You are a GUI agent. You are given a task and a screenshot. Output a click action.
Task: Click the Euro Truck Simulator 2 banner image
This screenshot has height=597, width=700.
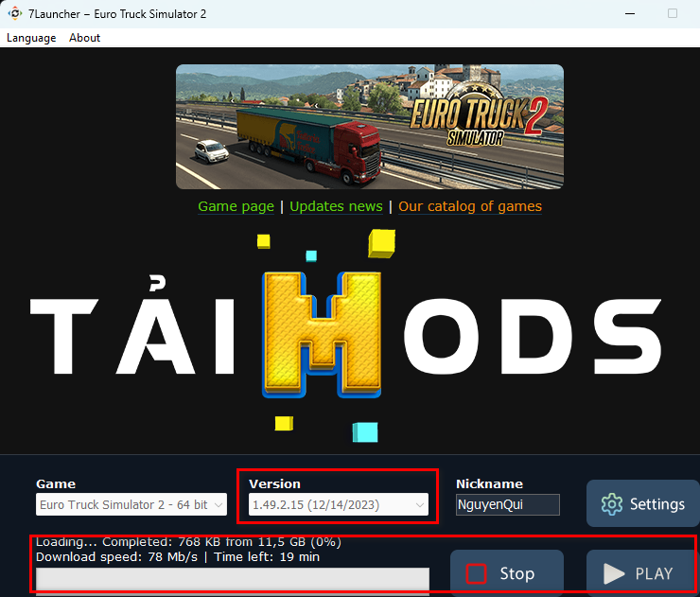(370, 127)
